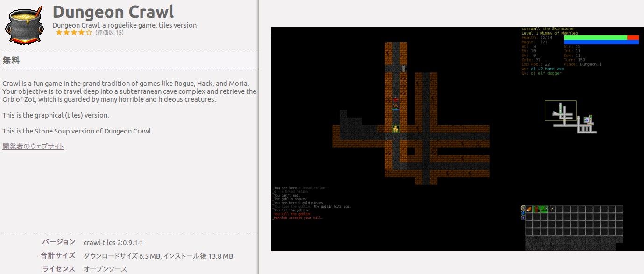Click the バージョン label
This screenshot has height=274, width=644.
tap(58, 242)
